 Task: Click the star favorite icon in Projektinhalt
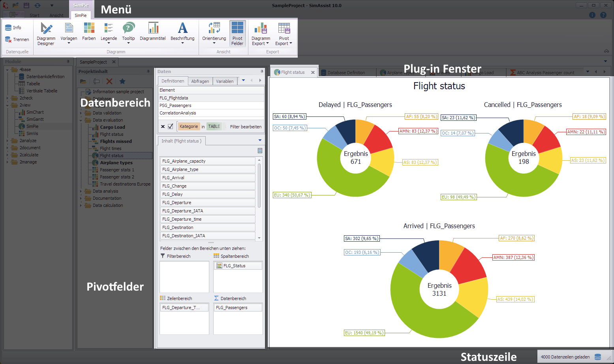point(122,81)
